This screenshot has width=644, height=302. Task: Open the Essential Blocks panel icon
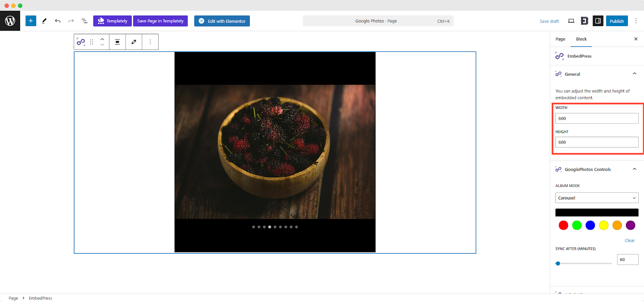tap(584, 21)
